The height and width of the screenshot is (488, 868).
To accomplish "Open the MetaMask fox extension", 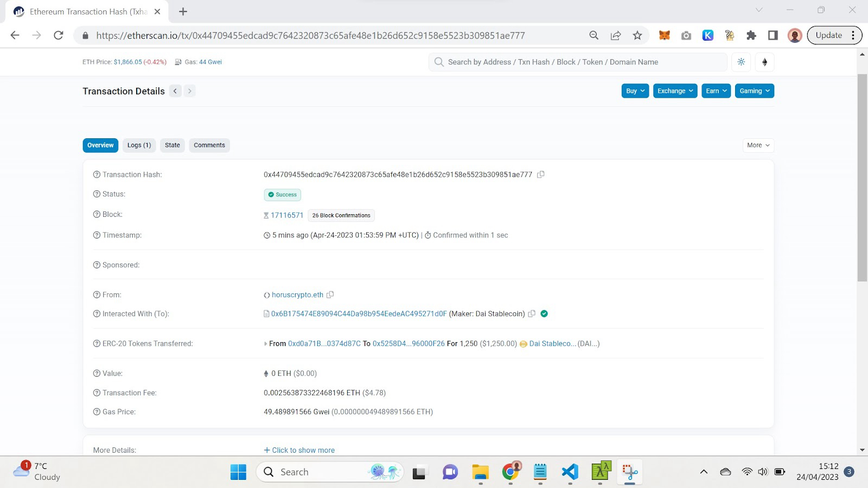I will point(664,35).
